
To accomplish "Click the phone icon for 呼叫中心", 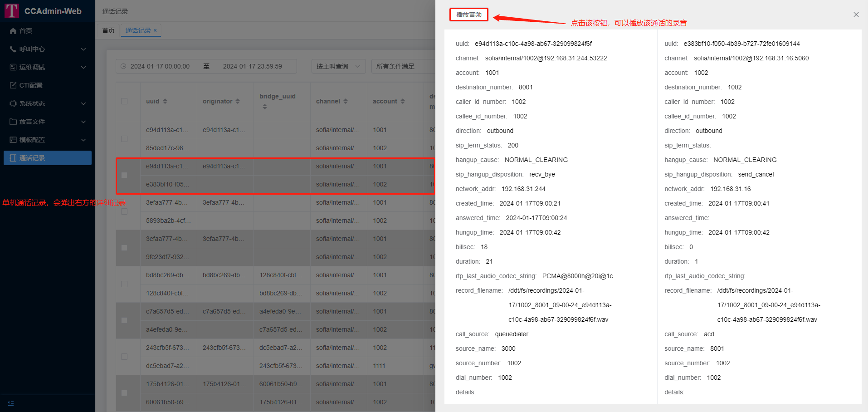I will [13, 49].
